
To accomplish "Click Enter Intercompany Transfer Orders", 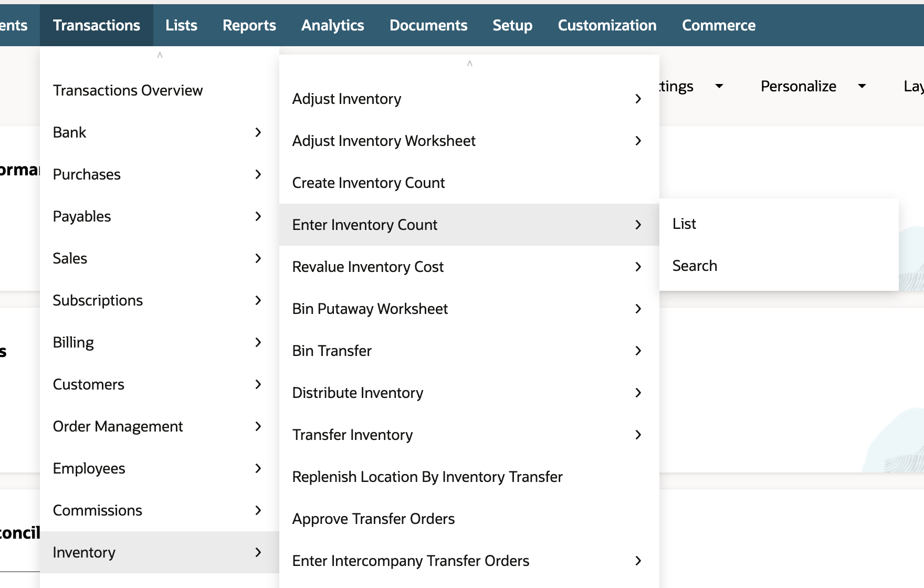I will tap(469, 561).
